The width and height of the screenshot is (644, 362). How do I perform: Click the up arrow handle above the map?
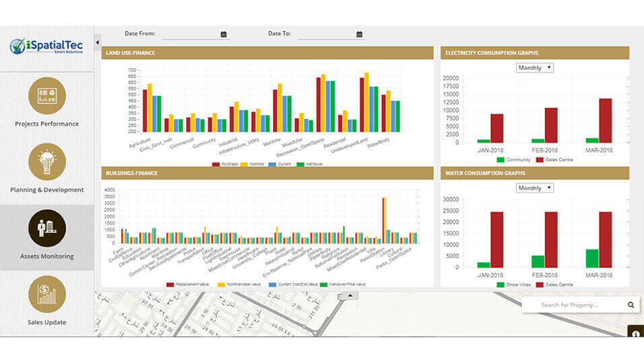coord(350,295)
